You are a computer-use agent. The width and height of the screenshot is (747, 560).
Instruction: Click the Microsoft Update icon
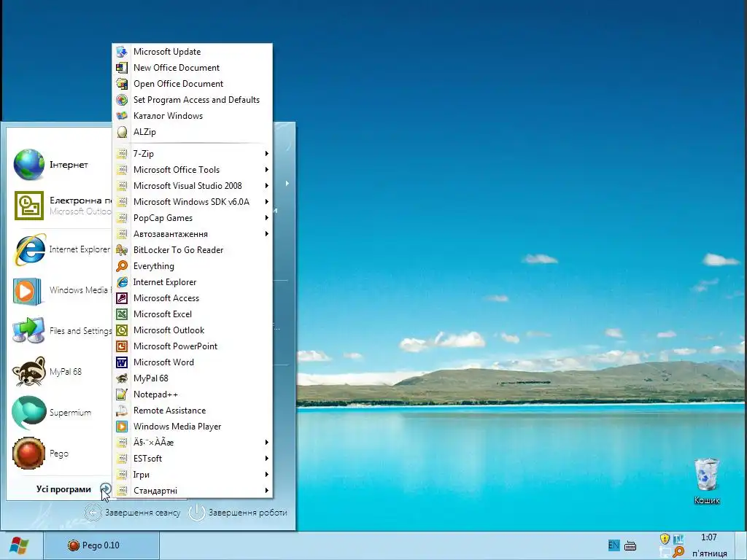coord(122,52)
